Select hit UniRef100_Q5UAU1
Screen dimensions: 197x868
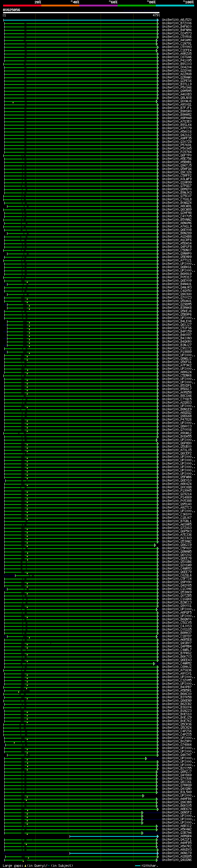pos(177,301)
